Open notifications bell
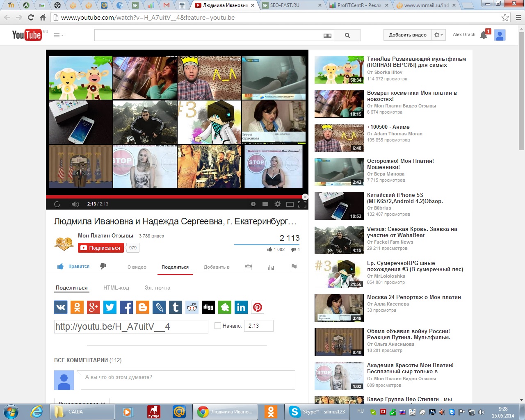This screenshot has width=525, height=420. point(484,35)
